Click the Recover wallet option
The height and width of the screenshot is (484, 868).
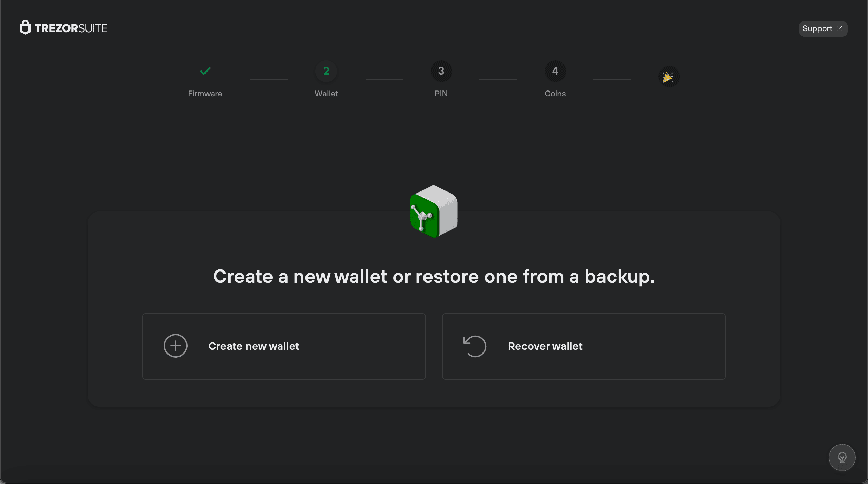point(583,346)
